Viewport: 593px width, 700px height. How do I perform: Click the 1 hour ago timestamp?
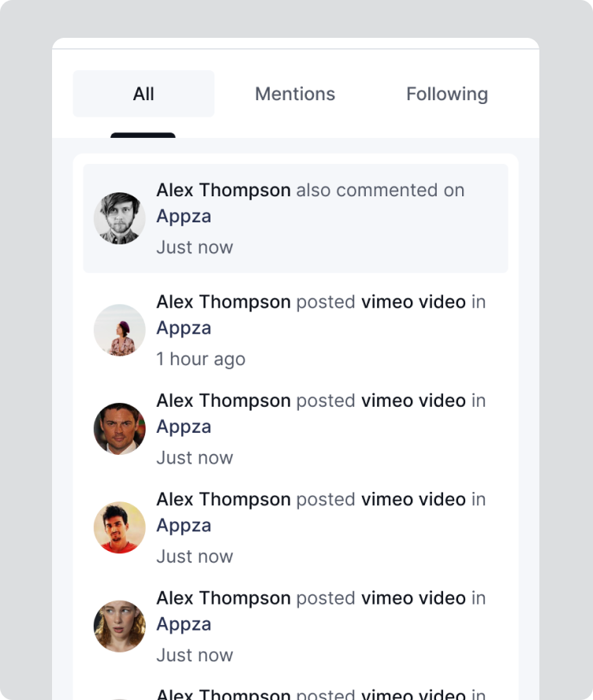[x=200, y=359]
